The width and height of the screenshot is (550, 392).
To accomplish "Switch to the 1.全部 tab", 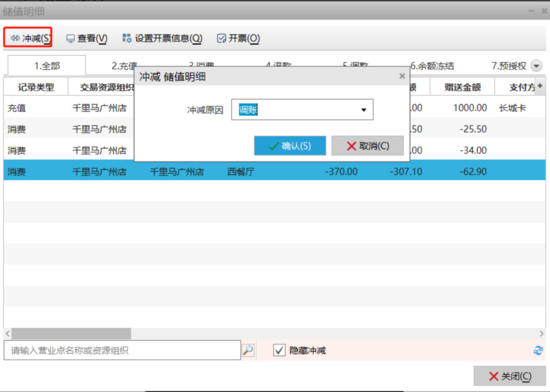I will (47, 66).
